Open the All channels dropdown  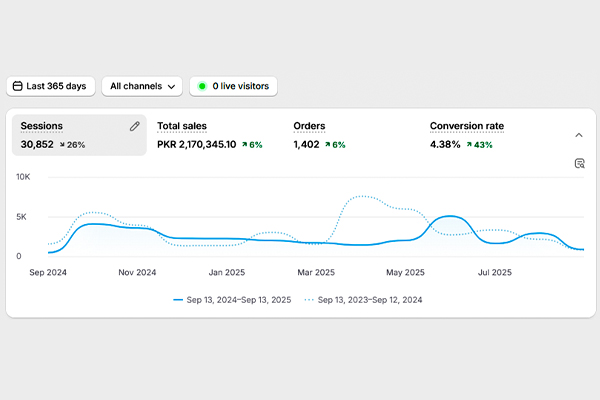click(144, 87)
